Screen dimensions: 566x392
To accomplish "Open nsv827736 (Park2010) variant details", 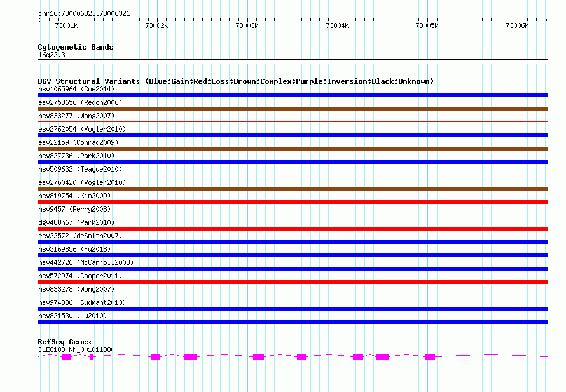I will point(76,156).
